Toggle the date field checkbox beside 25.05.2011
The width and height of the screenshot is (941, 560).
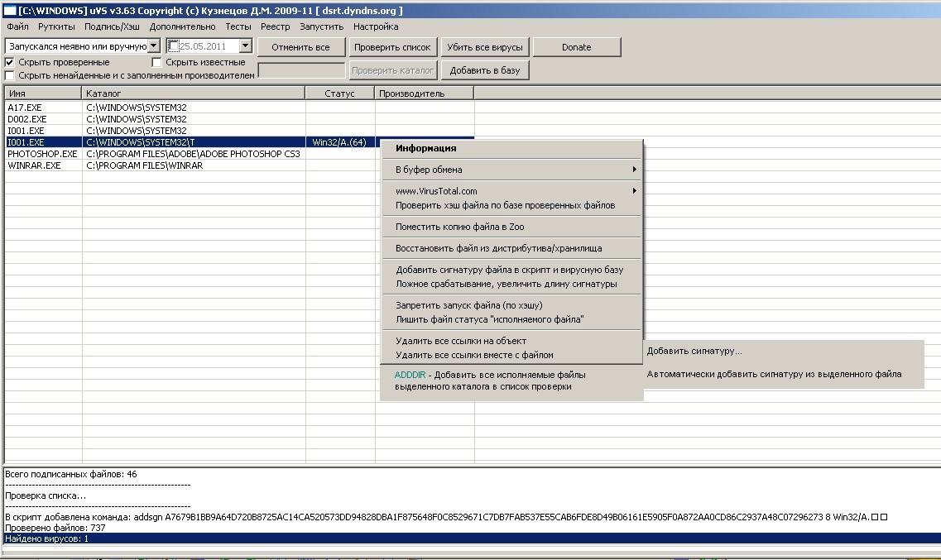pos(173,46)
